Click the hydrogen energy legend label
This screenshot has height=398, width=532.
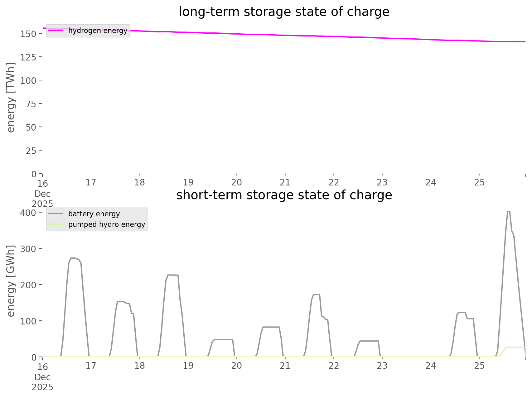pos(98,31)
